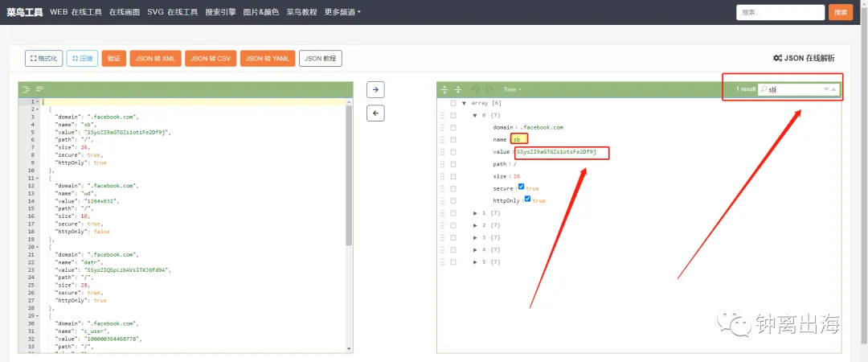The width and height of the screenshot is (868, 362).
Task: Open action menu square of 0 {7} row
Action: [x=453, y=115]
